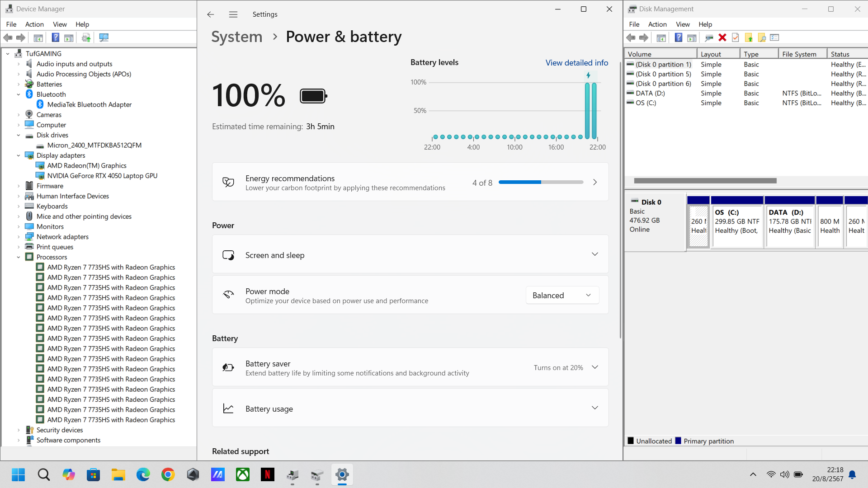Open Netflix from taskbar
Image resolution: width=868 pixels, height=488 pixels.
(x=268, y=474)
